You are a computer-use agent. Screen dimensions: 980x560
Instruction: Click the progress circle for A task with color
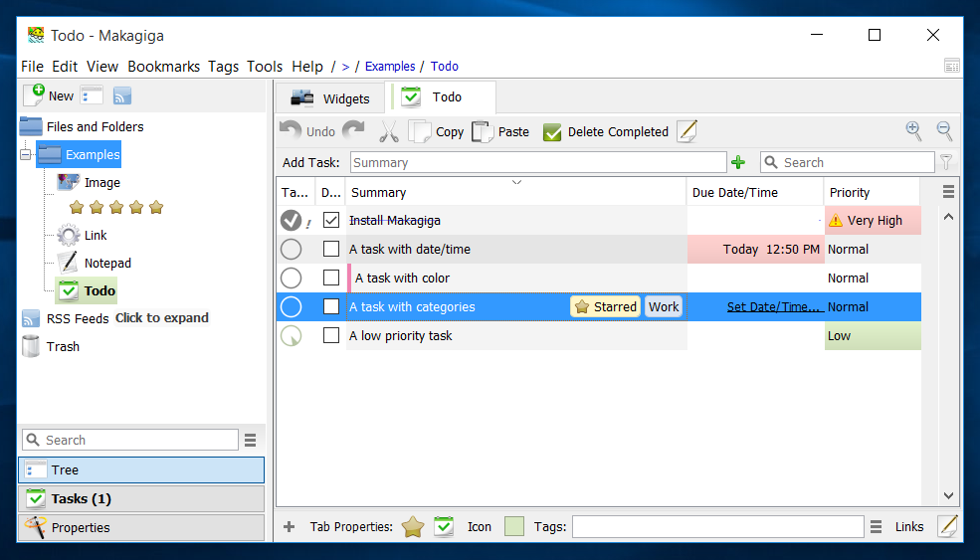(x=291, y=278)
